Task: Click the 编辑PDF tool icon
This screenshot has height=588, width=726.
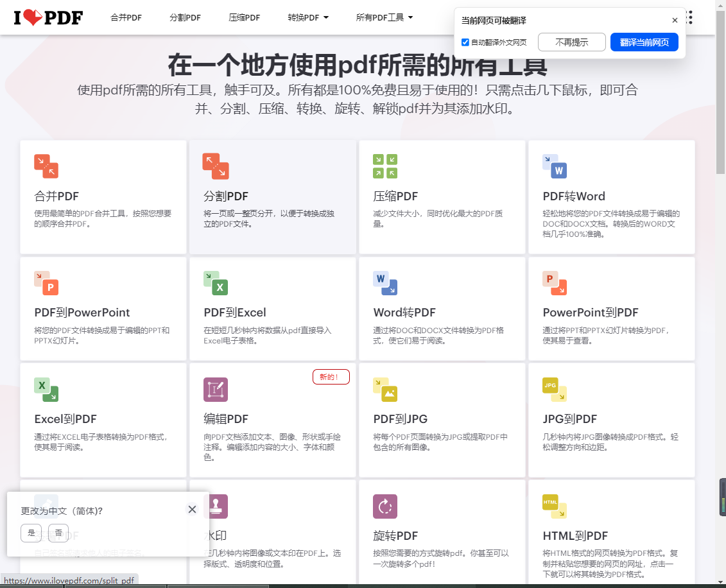Action: [x=216, y=390]
